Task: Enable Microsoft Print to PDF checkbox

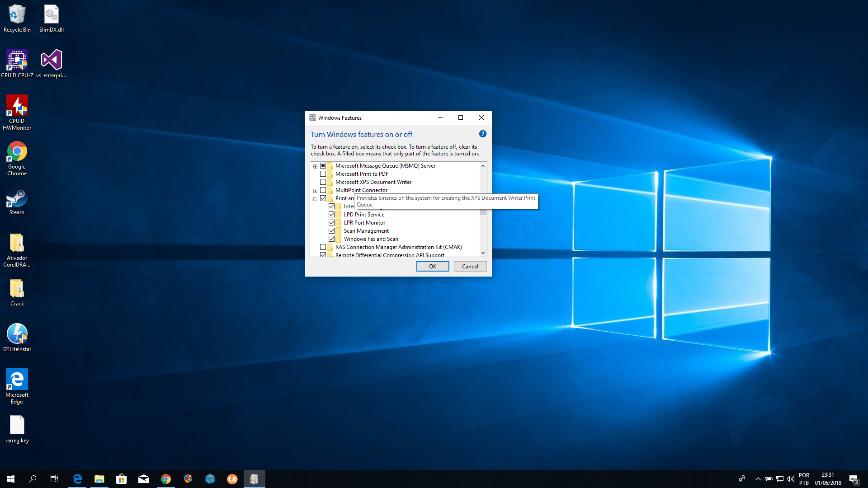Action: coord(323,174)
